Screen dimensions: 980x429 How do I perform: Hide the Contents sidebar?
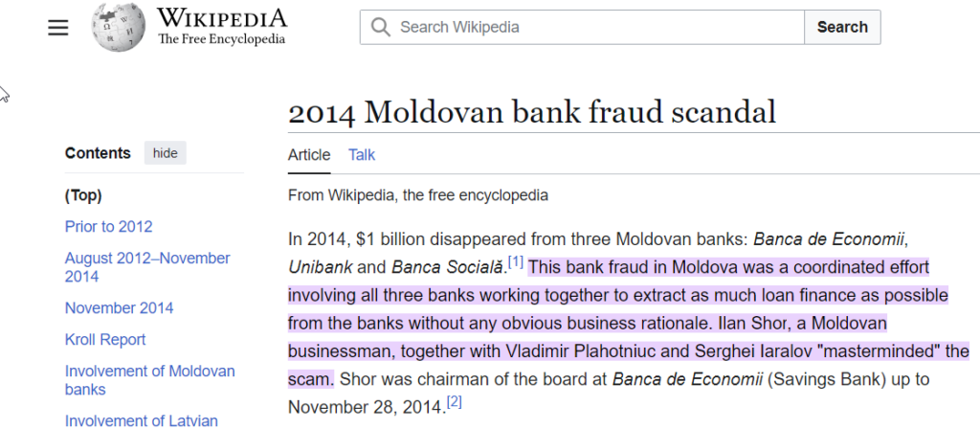(165, 153)
